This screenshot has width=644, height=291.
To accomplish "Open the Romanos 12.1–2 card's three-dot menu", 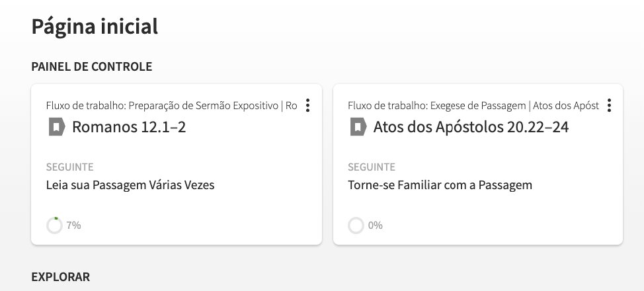I will coord(307,105).
